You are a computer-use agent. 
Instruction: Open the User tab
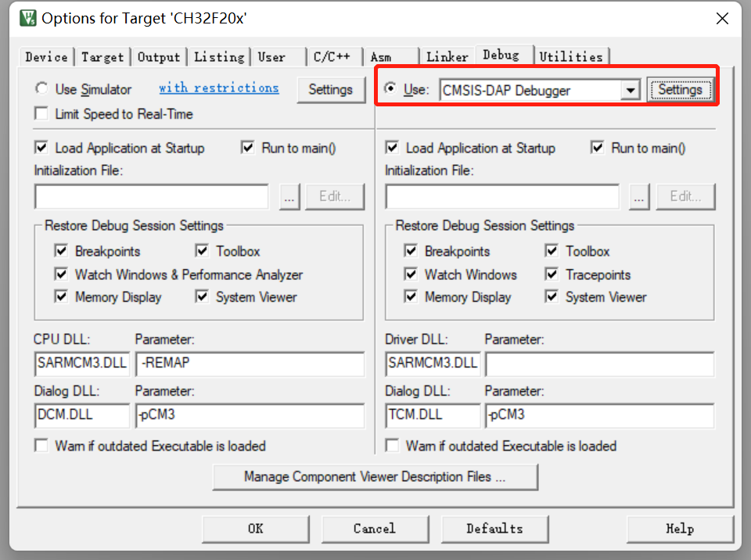[278, 57]
